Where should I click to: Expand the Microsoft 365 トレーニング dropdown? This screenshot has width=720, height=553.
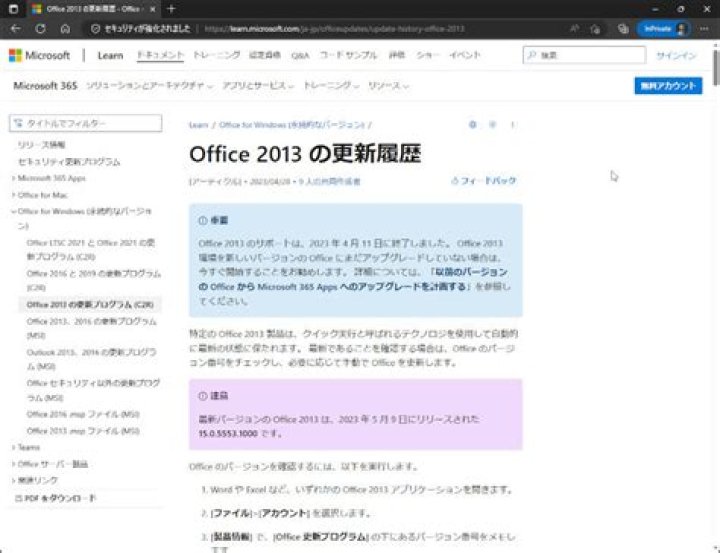(x=331, y=86)
